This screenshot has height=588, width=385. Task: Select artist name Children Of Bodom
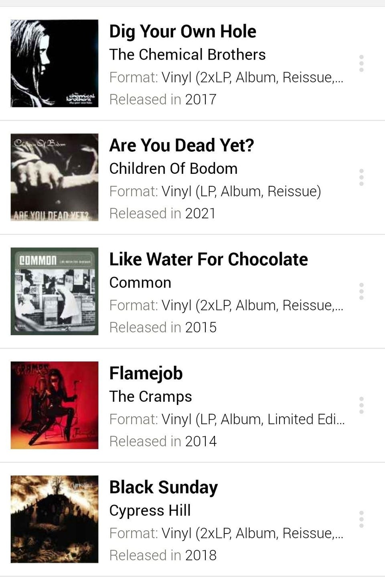tap(173, 169)
